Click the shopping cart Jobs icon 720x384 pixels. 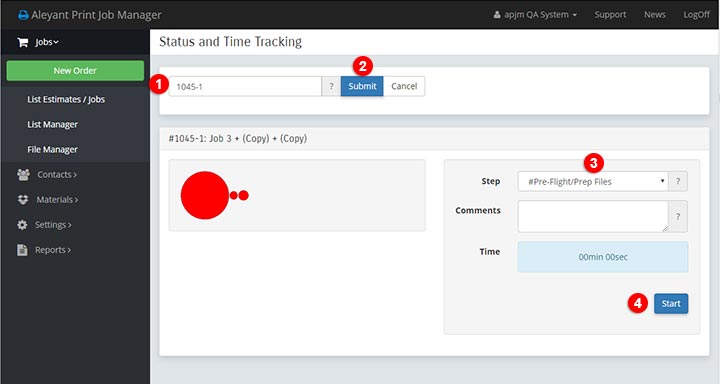click(22, 42)
